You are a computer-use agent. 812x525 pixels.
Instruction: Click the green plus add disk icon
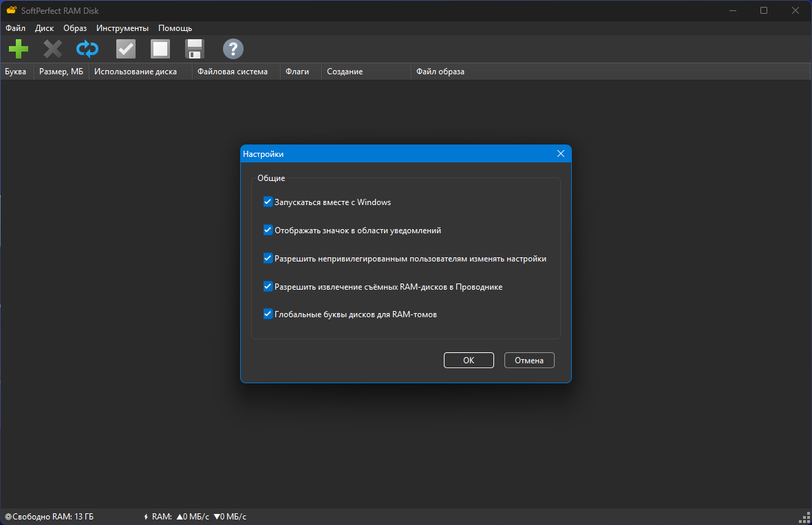click(19, 49)
